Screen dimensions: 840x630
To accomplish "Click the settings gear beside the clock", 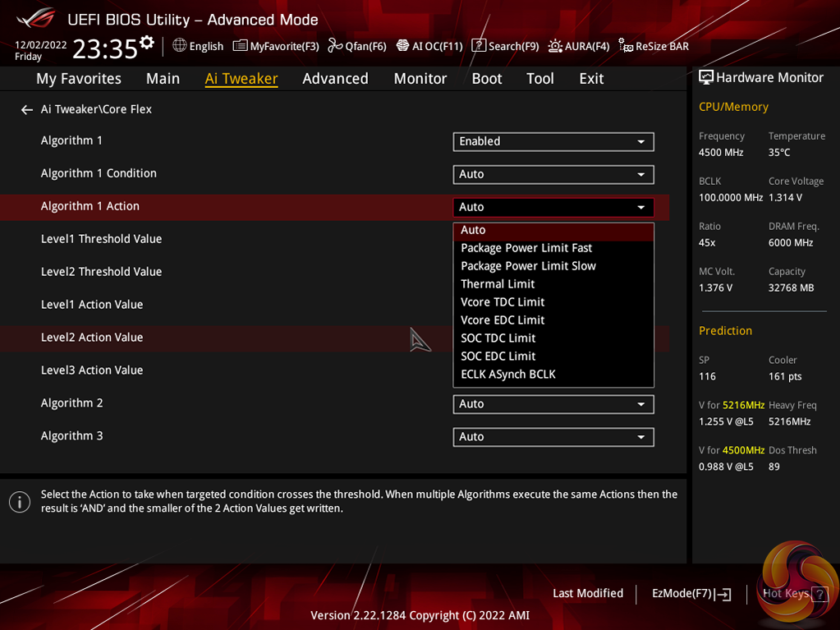I will coord(147,42).
